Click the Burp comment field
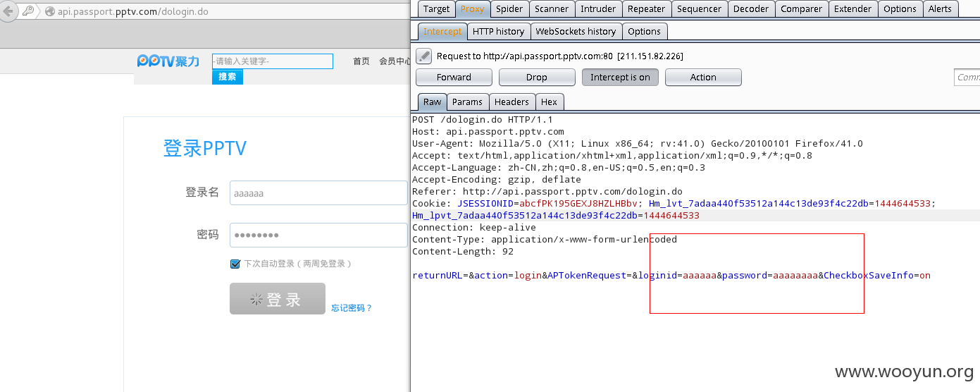Viewport: 980px width, 392px height. point(967,78)
